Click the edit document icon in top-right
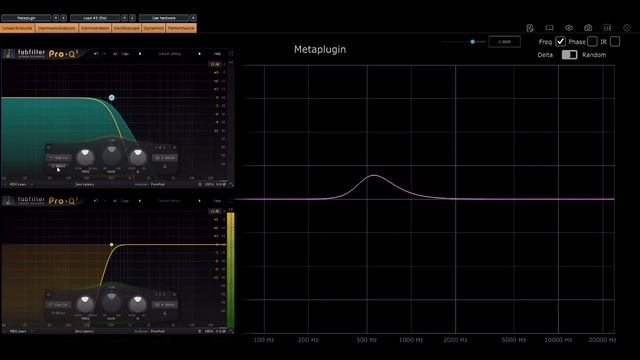Image resolution: width=640 pixels, height=360 pixels. point(530,28)
